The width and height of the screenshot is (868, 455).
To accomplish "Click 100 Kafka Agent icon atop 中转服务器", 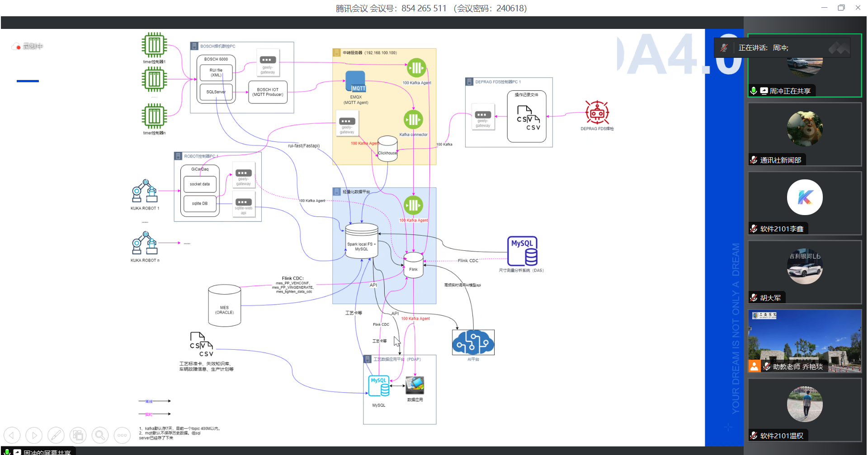I will coord(416,68).
